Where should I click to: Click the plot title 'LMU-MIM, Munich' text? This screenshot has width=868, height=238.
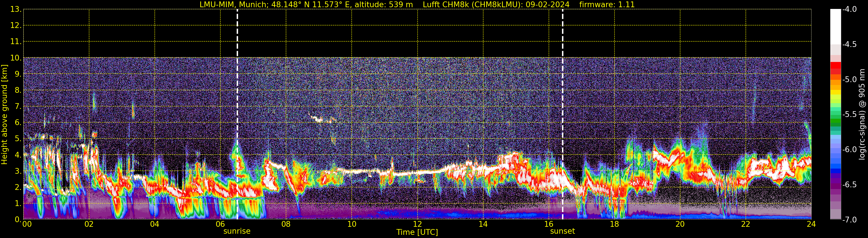(234, 5)
